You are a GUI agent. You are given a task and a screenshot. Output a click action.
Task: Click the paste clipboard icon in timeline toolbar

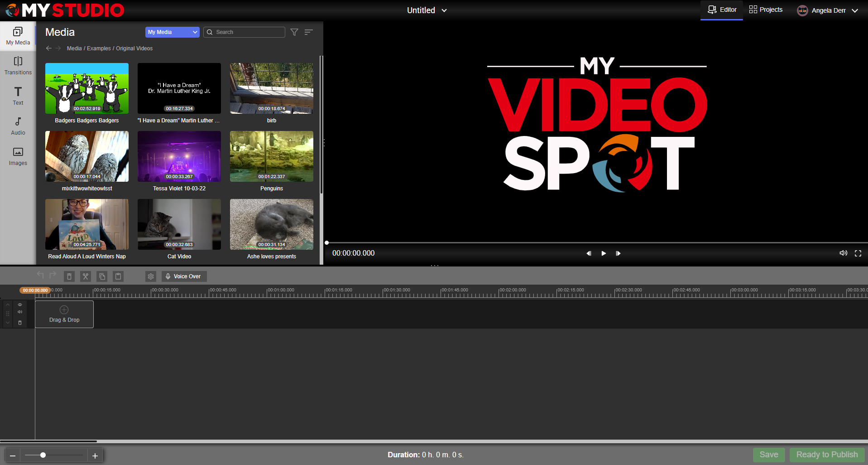point(118,276)
